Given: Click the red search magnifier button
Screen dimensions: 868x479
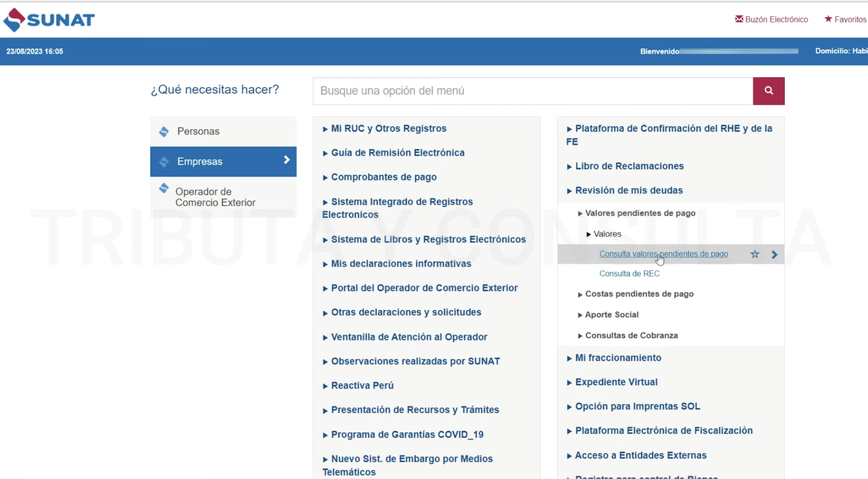Looking at the screenshot, I should pos(768,91).
